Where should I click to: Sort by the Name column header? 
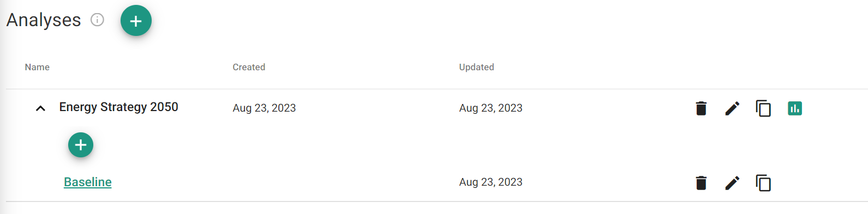37,67
